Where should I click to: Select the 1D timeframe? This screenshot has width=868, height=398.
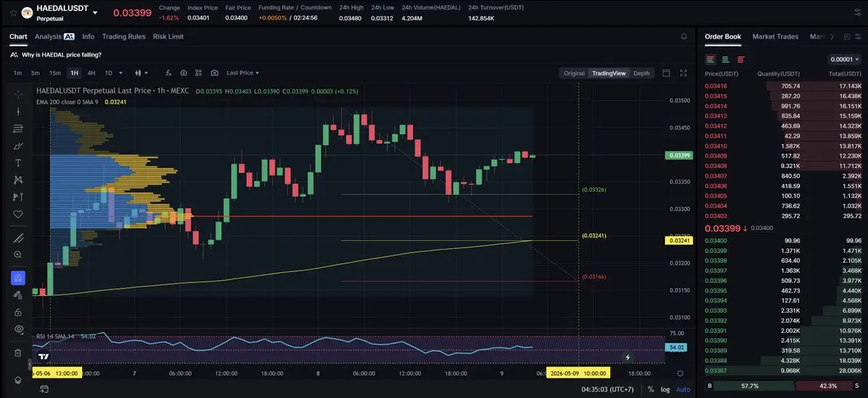click(109, 73)
